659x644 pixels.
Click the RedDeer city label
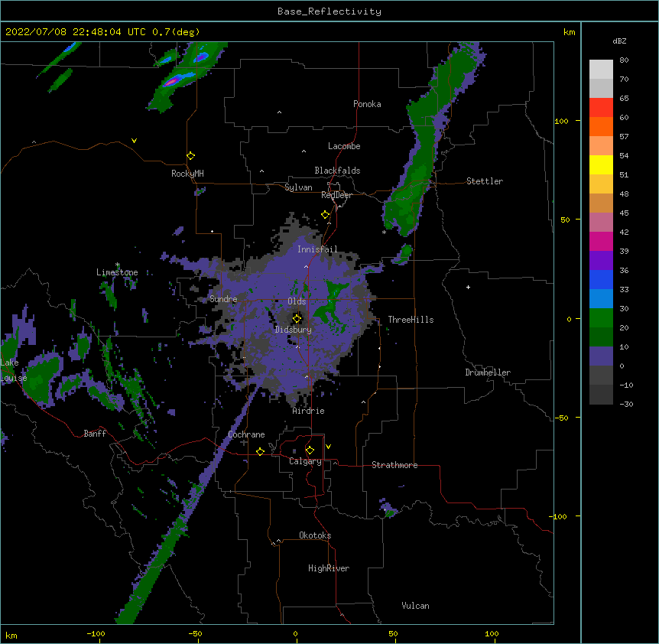tap(336, 195)
